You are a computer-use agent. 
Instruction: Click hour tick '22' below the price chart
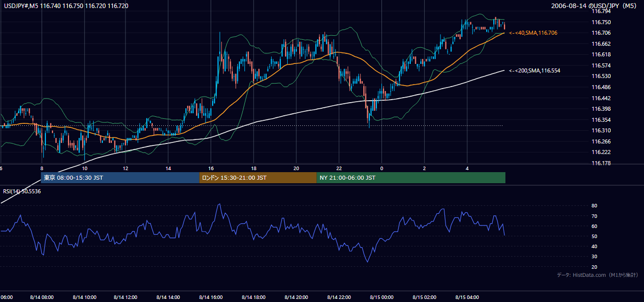339,168
